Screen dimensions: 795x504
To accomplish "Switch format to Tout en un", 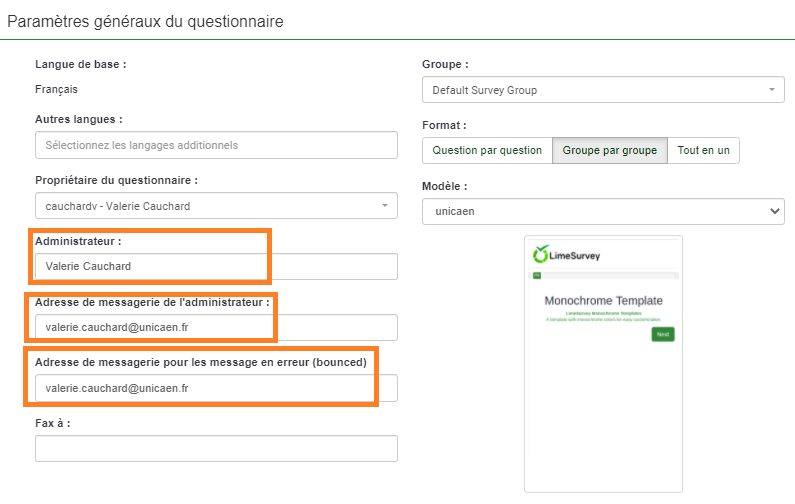I will 703,150.
